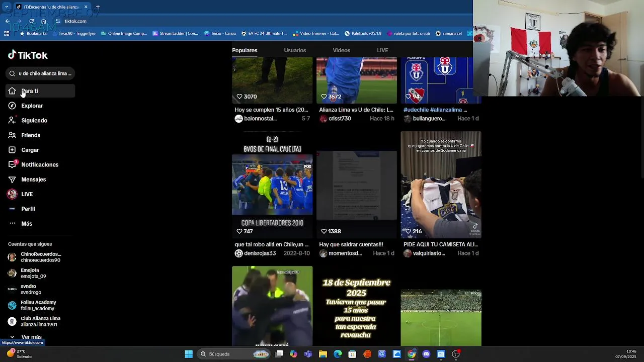The width and height of the screenshot is (644, 362).
Task: Open Siguiendo sidebar icon
Action: (12, 120)
